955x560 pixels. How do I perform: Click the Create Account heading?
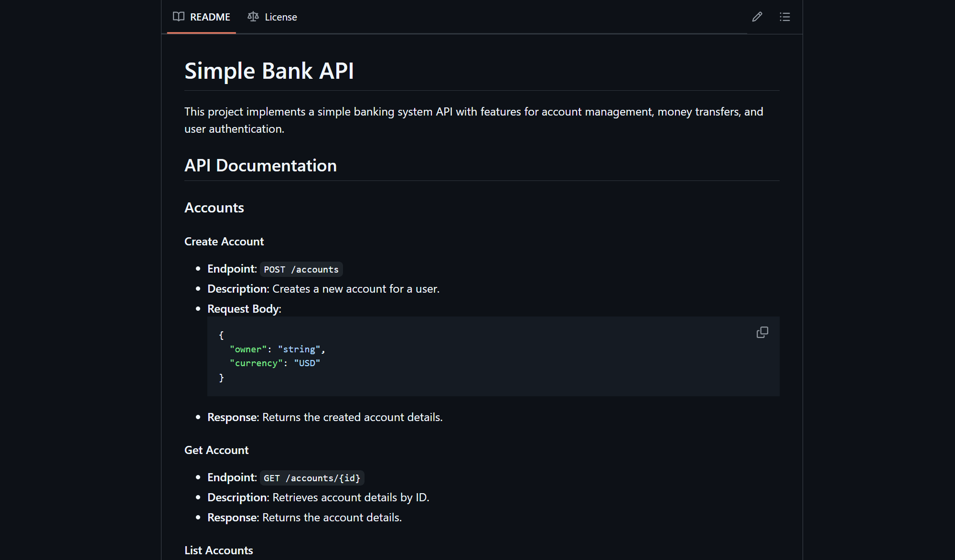click(224, 242)
